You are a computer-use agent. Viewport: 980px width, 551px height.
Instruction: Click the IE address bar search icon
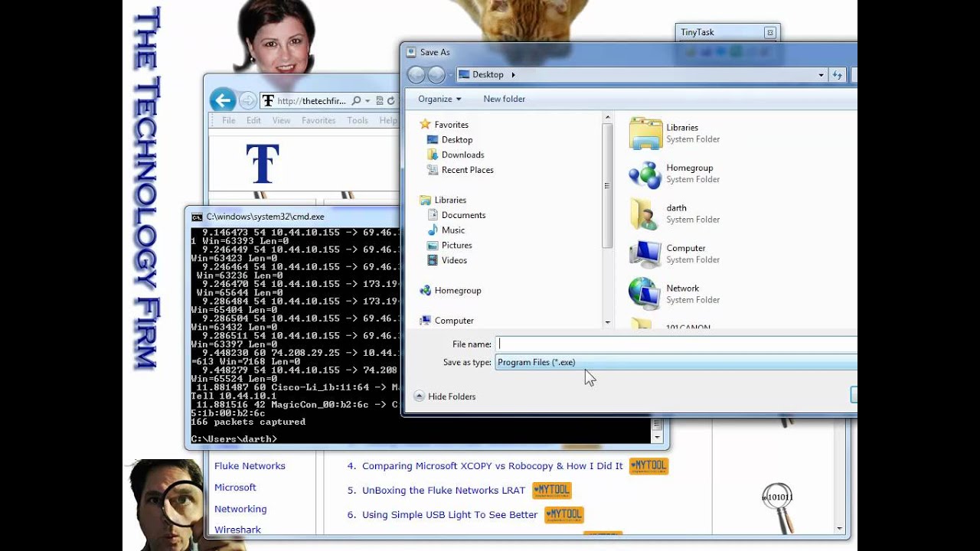tap(356, 101)
